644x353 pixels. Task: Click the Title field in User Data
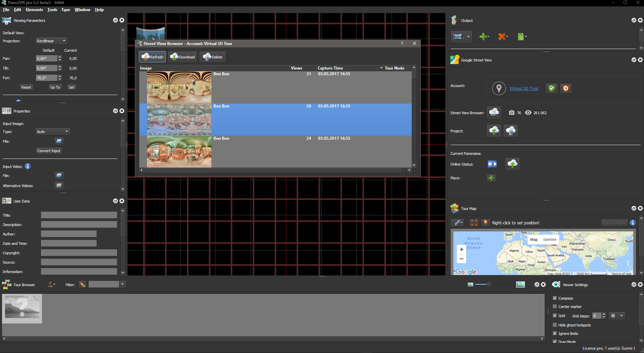pos(79,215)
